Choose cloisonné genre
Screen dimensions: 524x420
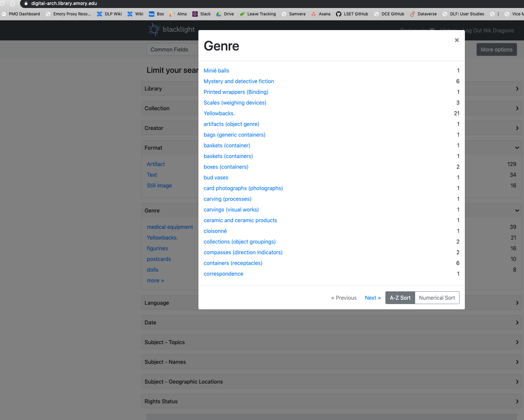(215, 231)
